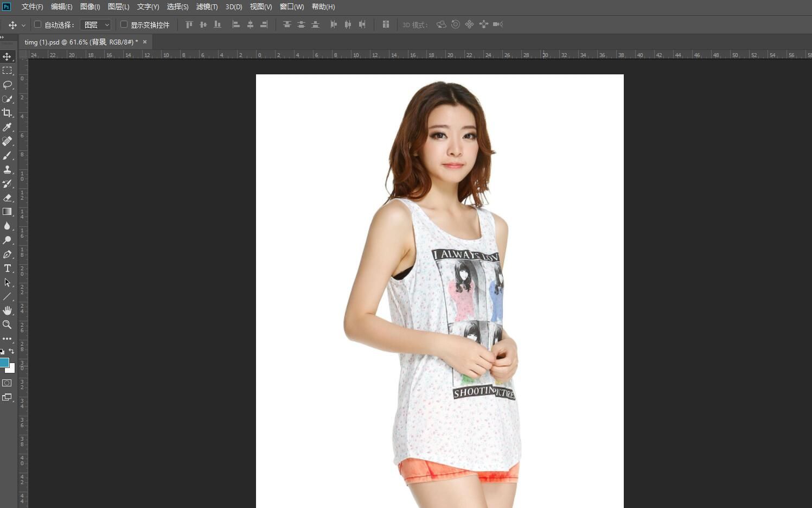Select the Move tool
812x508 pixels.
[x=8, y=56]
